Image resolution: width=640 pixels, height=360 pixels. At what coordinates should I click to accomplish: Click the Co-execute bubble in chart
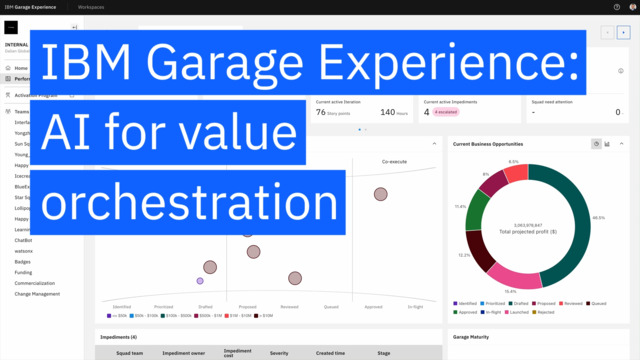(x=381, y=194)
